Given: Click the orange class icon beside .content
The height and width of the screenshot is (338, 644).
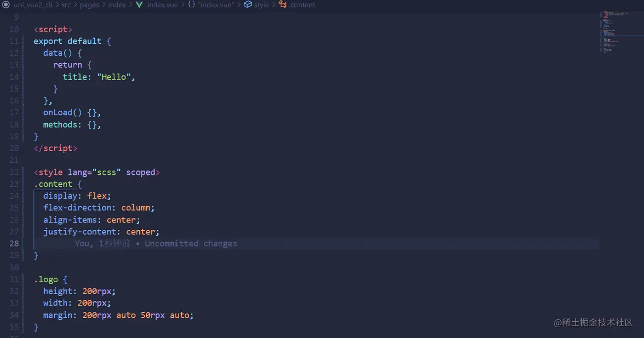Looking at the screenshot, I should coord(282,5).
